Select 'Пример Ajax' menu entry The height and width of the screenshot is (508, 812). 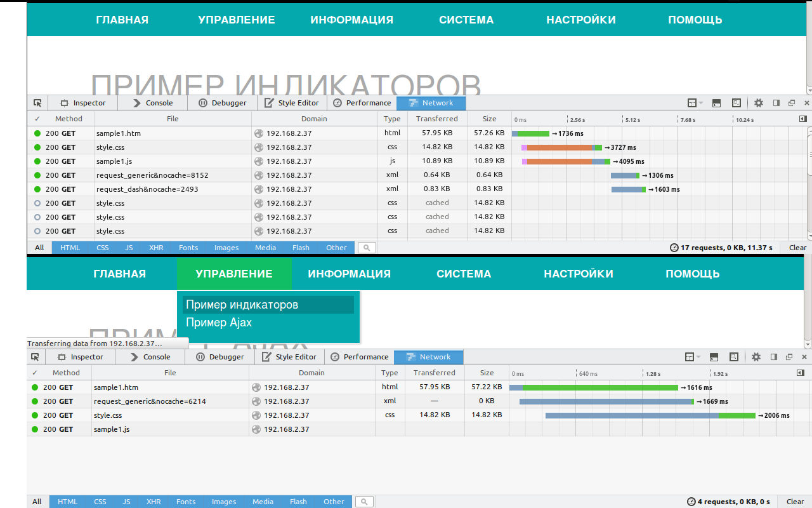pyautogui.click(x=219, y=323)
